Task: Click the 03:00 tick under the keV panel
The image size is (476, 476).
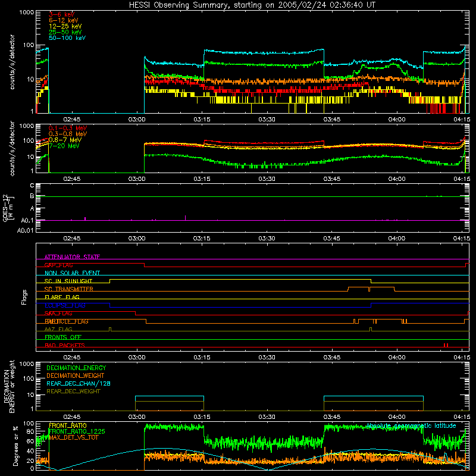Action: (x=137, y=120)
